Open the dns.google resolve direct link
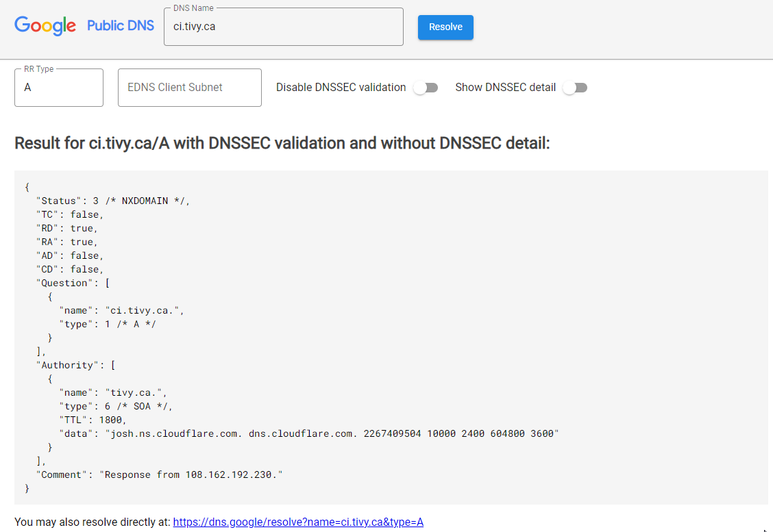 coord(298,522)
